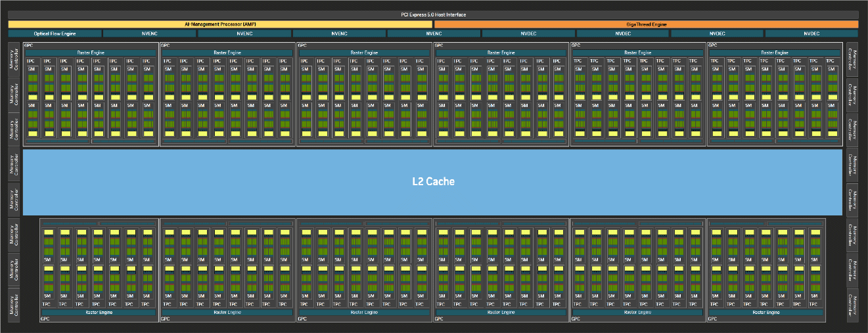Click the first TPC label in top-left GPC
868x333 pixels.
(x=31, y=61)
